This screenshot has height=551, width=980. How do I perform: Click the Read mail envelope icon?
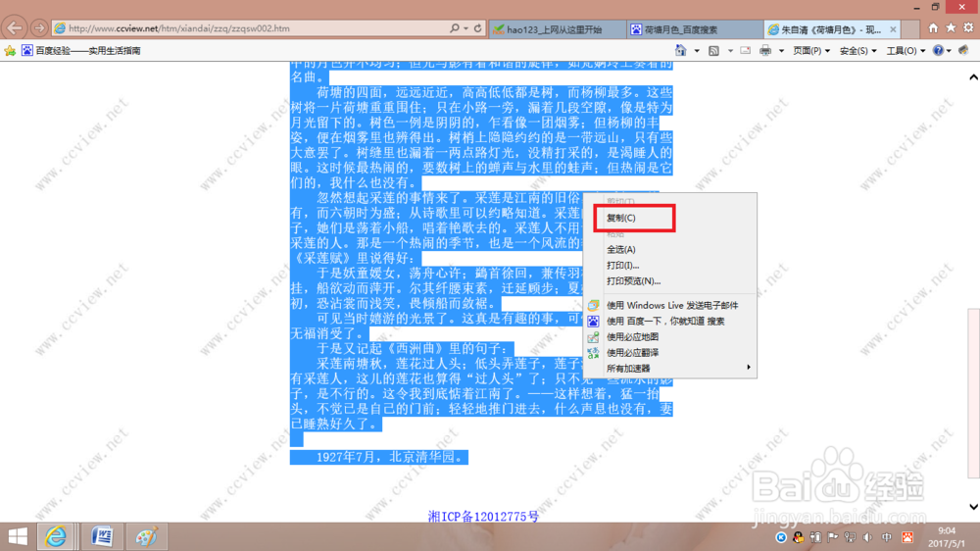746,51
